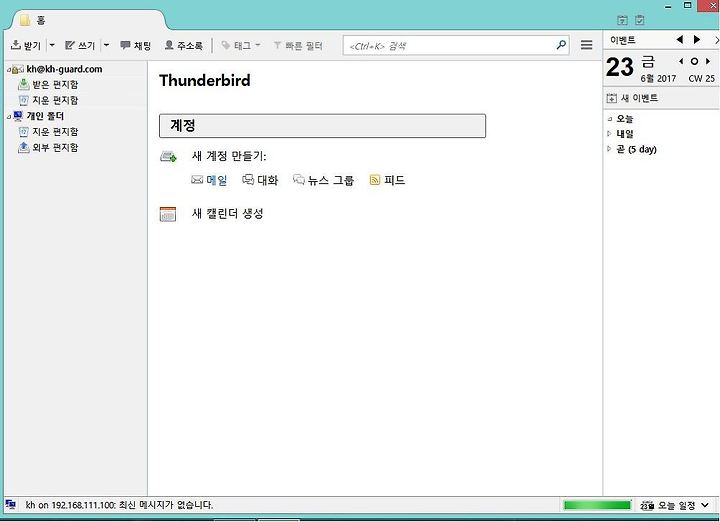
Task: Click the 오늘 일정 chevron arrow
Action: 705,505
